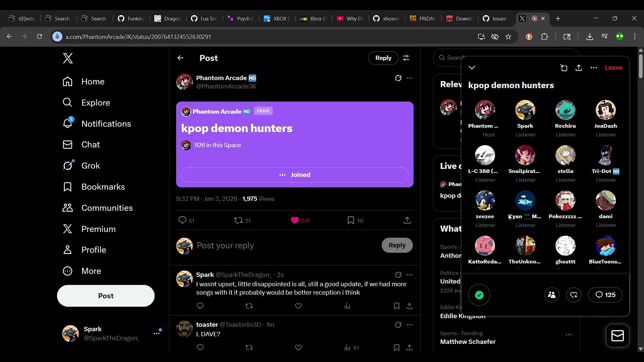Open Space replies showing 125
The width and height of the screenshot is (644, 362).
coord(605,296)
